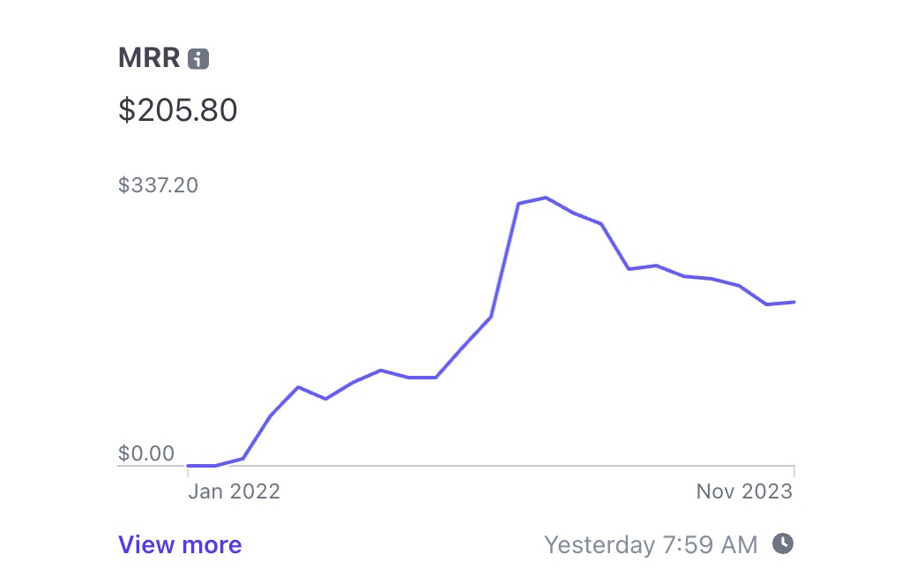Click the clock icon next to timestamp
The image size is (924, 577).
pyautogui.click(x=782, y=543)
